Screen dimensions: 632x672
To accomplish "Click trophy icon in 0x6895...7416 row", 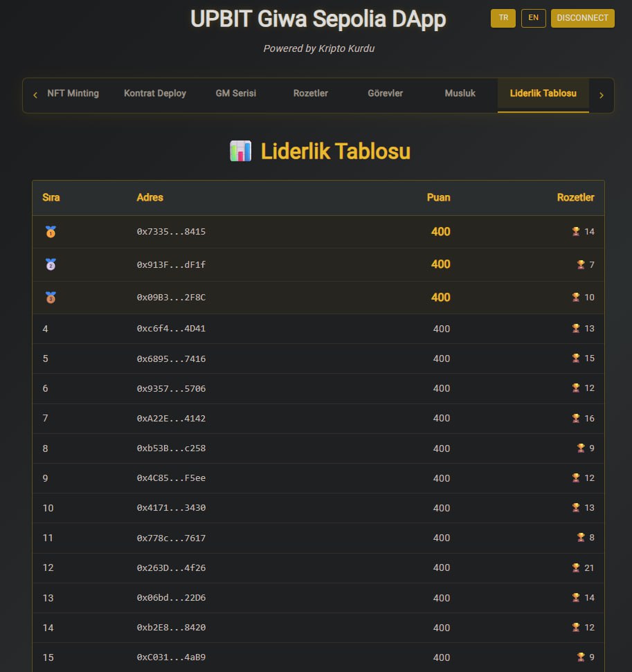I will click(x=576, y=358).
